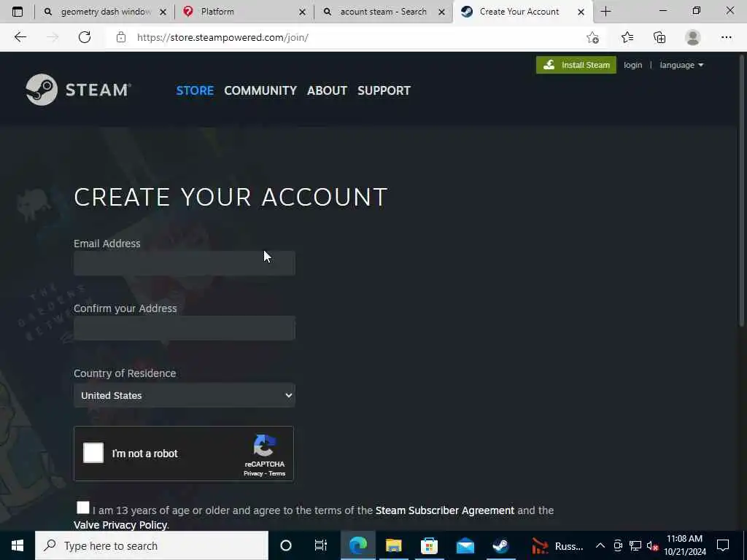Open a new tab with plus icon
Screen dimensions: 747x560
pos(605,12)
